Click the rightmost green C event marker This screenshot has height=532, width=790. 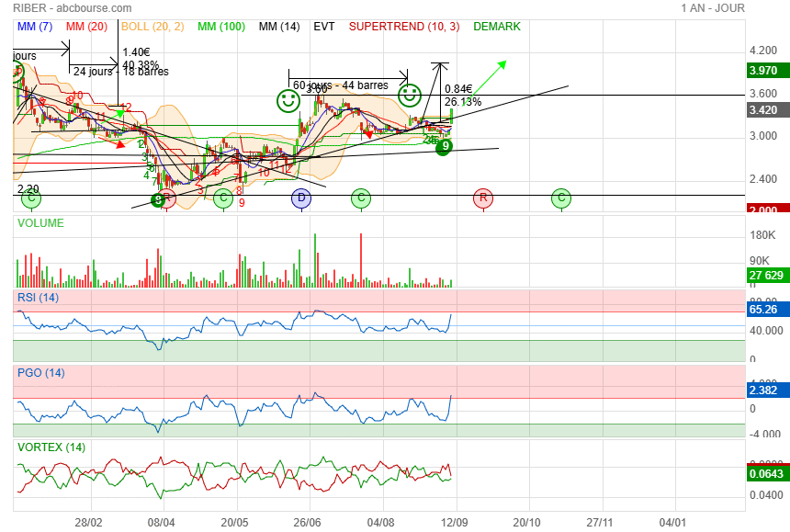[561, 198]
